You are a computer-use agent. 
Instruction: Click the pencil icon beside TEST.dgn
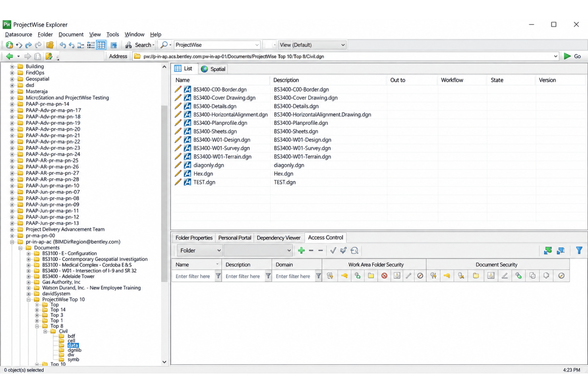point(178,182)
